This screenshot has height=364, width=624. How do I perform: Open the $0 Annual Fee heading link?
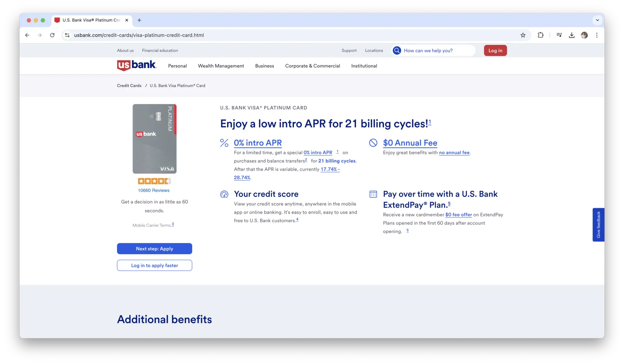click(x=410, y=143)
